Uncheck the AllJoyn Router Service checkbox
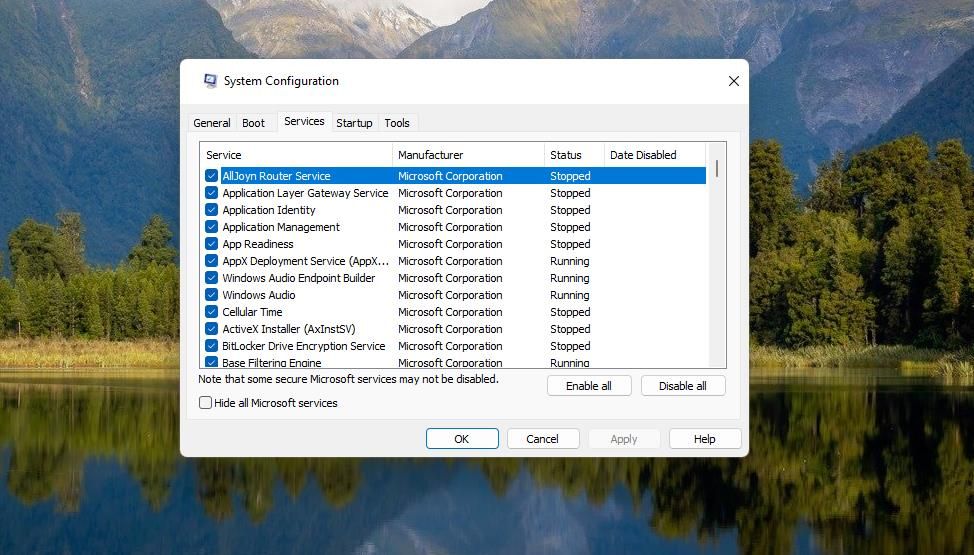Screen dimensions: 974x555 point(211,176)
